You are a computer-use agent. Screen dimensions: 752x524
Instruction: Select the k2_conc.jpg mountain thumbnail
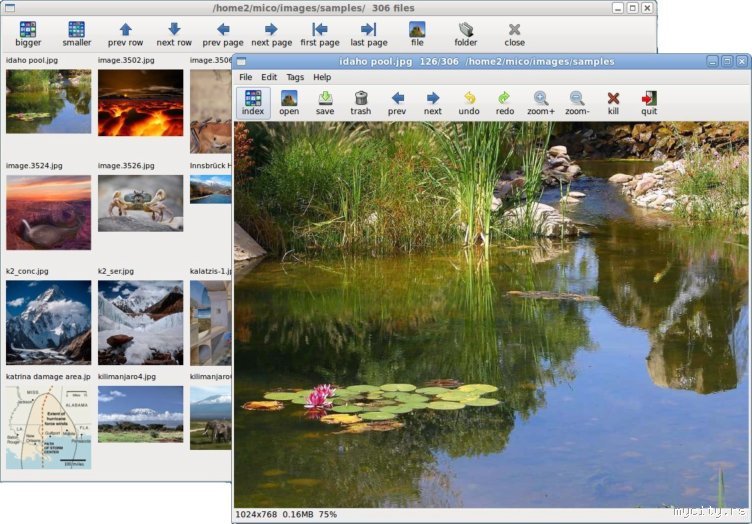(48, 322)
